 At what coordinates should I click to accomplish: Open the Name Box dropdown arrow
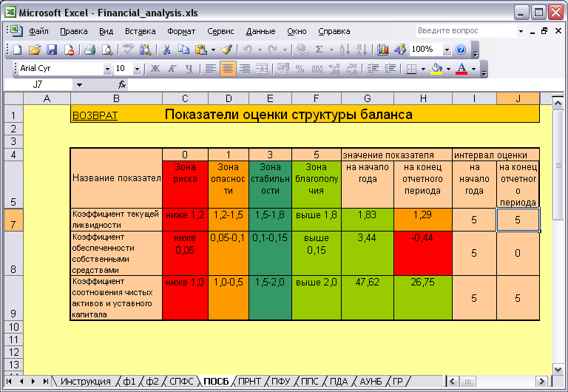click(x=79, y=85)
